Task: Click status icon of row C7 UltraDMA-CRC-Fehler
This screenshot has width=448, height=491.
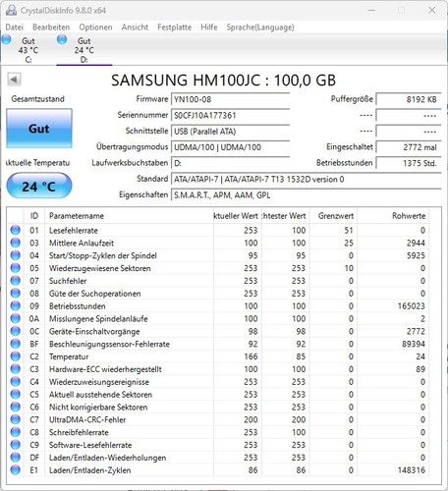Action: pyautogui.click(x=15, y=419)
